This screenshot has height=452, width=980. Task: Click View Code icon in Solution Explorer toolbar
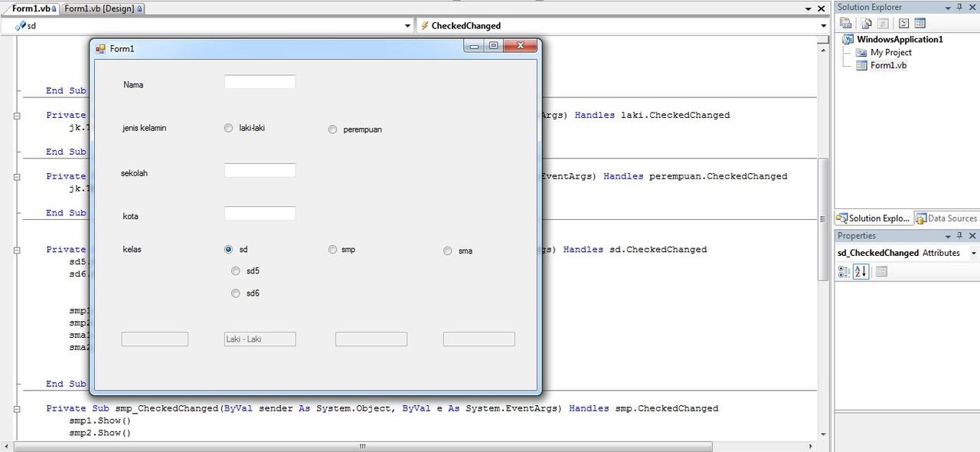pos(903,23)
